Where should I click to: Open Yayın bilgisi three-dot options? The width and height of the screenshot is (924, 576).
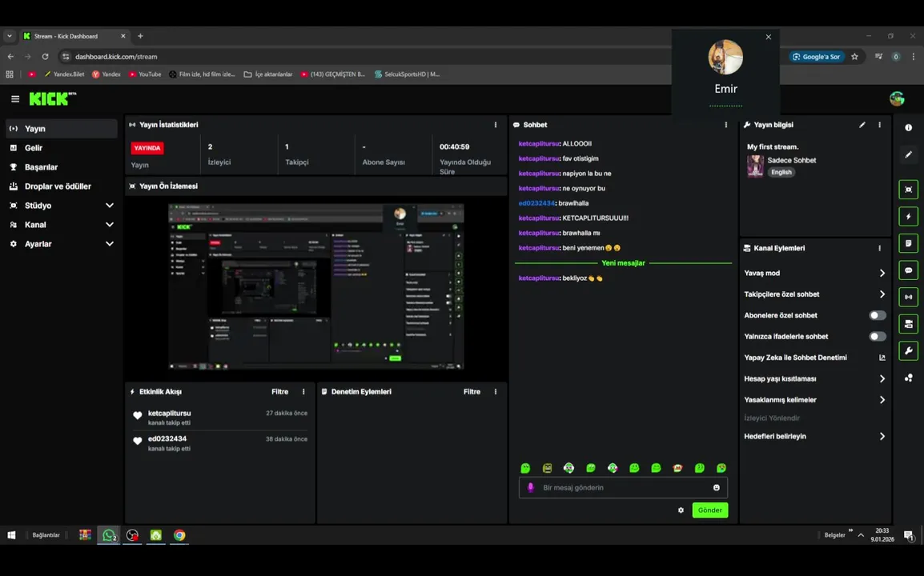pos(880,125)
